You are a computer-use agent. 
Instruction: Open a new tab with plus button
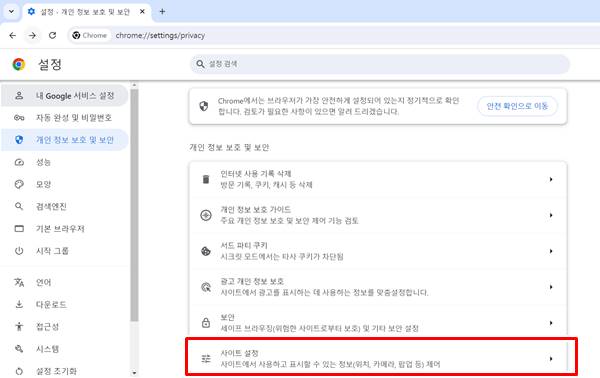(162, 12)
